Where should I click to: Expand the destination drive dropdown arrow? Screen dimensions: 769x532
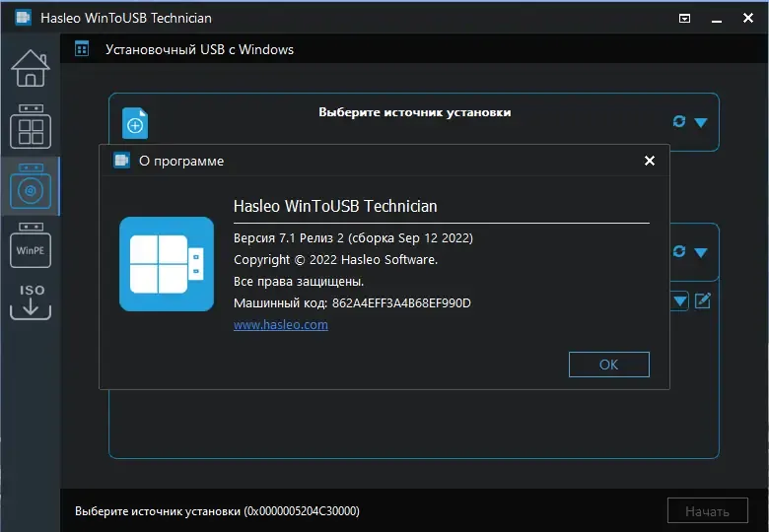[x=701, y=253]
